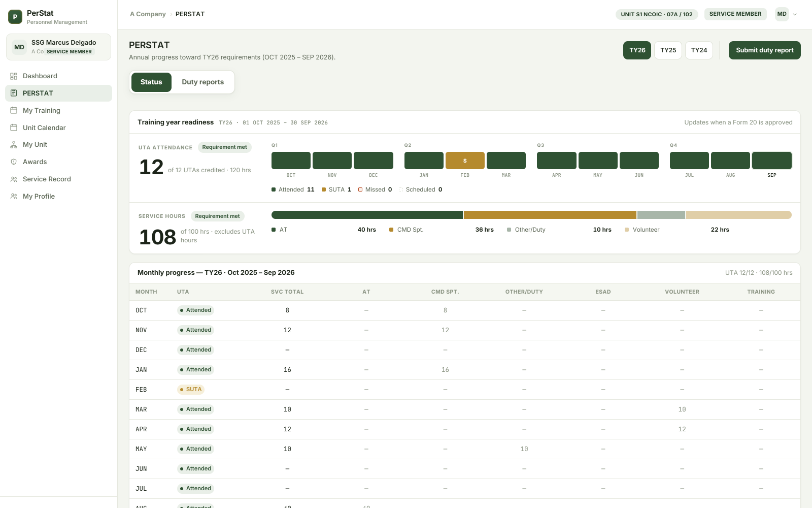Viewport: 812px width, 508px height.
Task: Click the PERSTAT clipboard icon in sidebar
Action: point(14,93)
